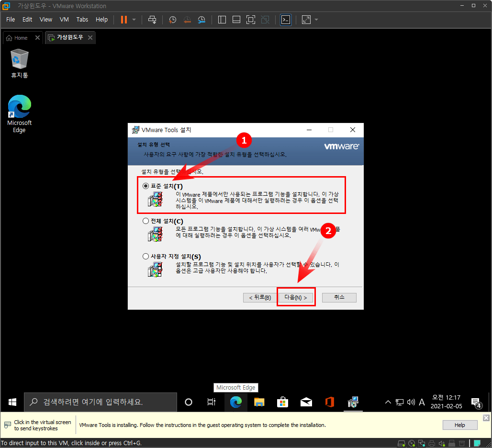Open the Tabs menu
492x448 pixels.
pyautogui.click(x=82, y=20)
